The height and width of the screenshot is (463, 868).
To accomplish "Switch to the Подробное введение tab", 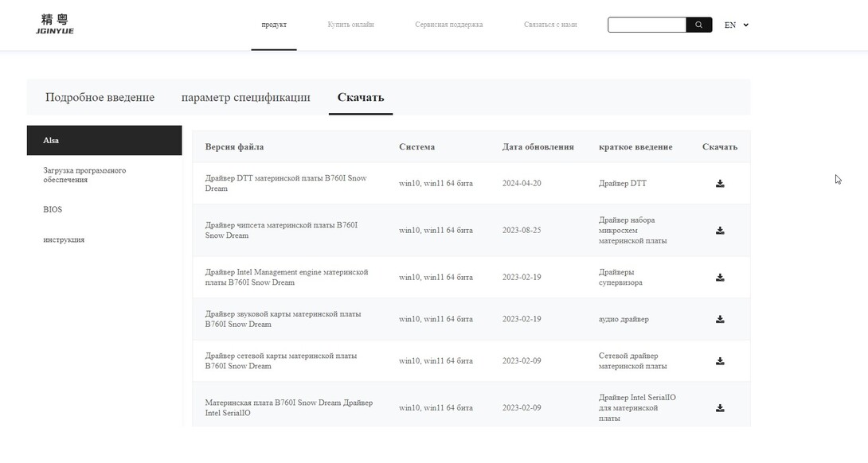I will click(100, 97).
